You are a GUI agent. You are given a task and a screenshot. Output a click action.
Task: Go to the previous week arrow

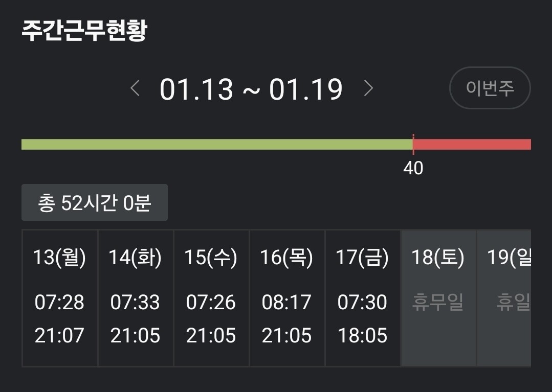(135, 89)
